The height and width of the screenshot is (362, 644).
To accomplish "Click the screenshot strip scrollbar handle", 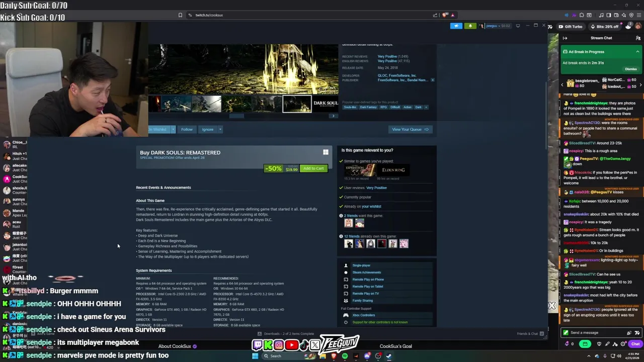I will pyautogui.click(x=236, y=116).
